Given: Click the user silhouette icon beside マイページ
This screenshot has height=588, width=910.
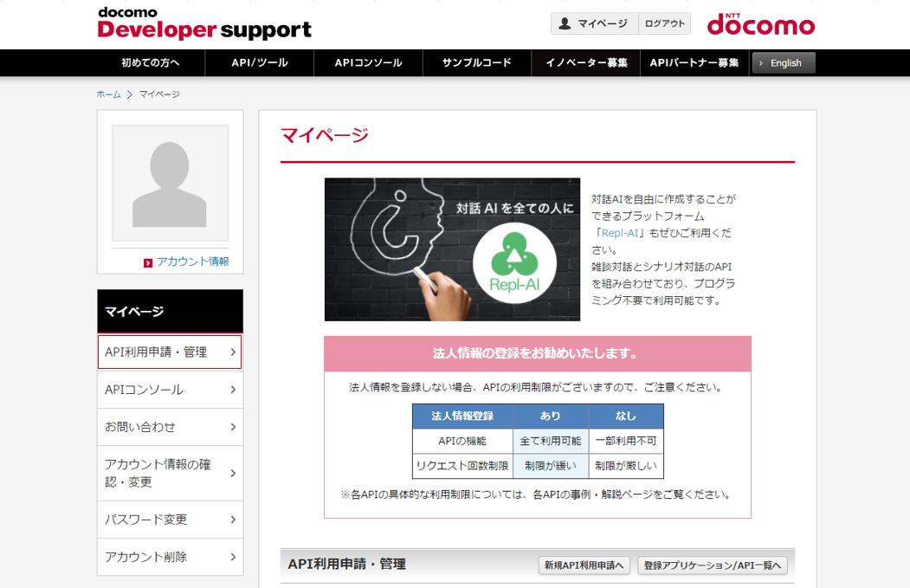Looking at the screenshot, I should (x=565, y=23).
